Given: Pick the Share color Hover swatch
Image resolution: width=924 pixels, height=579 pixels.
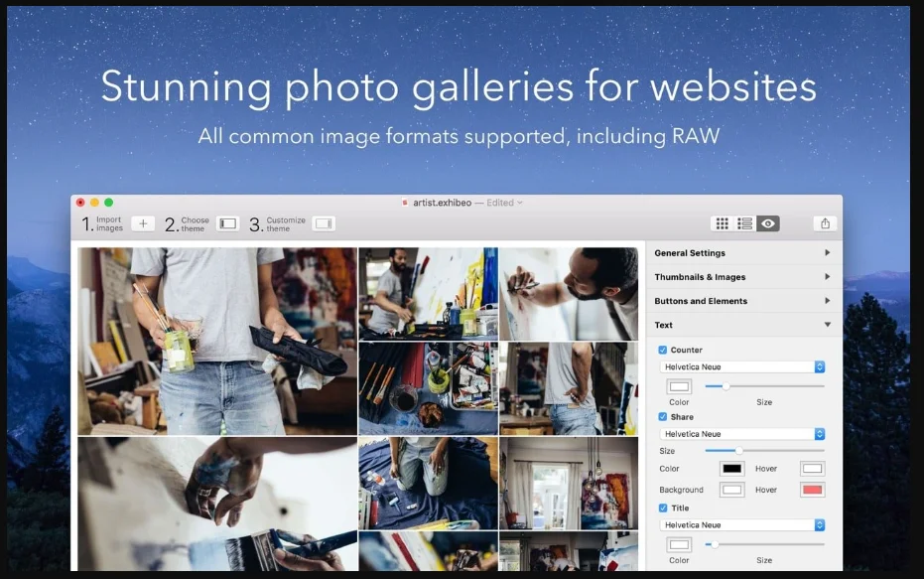Looking at the screenshot, I should 812,469.
